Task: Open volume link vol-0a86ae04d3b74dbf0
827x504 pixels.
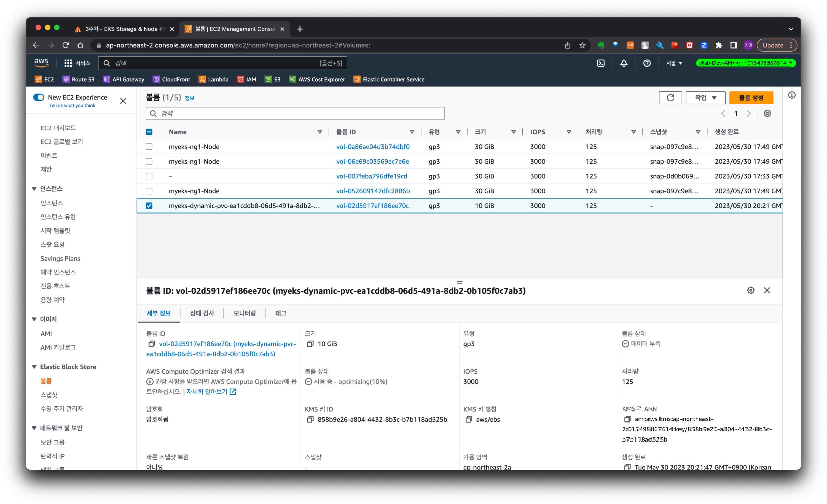Action: [372, 147]
